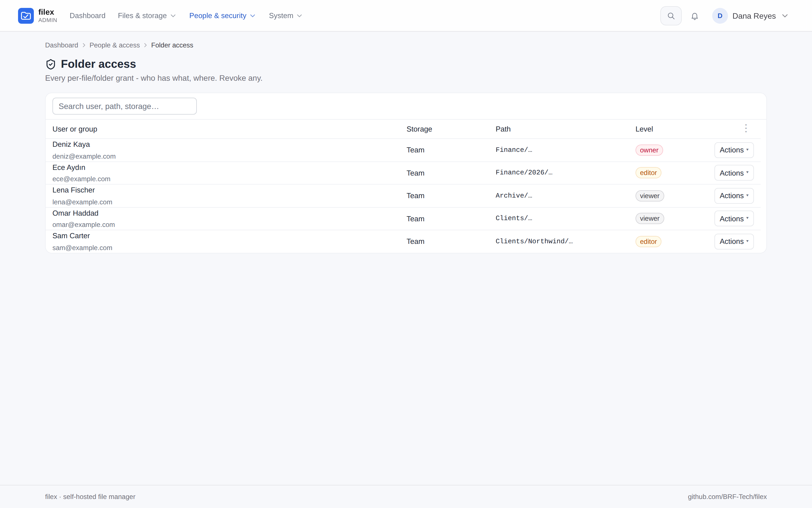Click Dana Reyes avatar circle
This screenshot has width=812, height=508.
[720, 16]
